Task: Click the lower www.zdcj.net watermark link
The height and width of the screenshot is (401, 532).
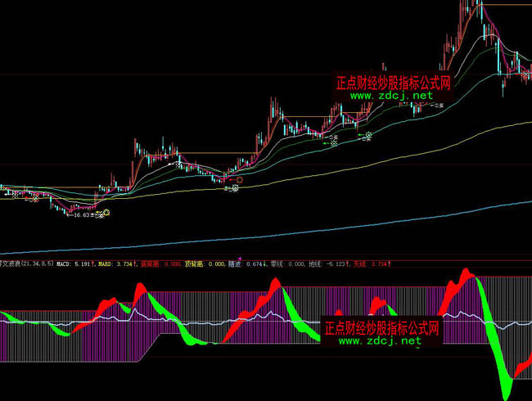Action: (379, 340)
